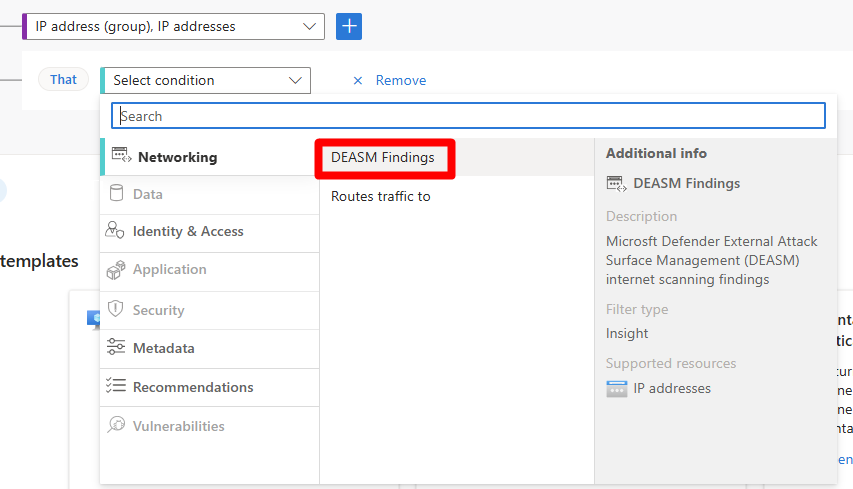Select the Networking category tab
The image size is (853, 489).
[177, 157]
